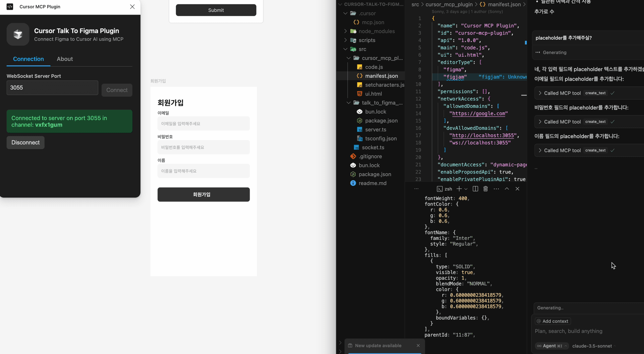Expand the scripts folder
644x354 pixels.
pyautogui.click(x=367, y=40)
